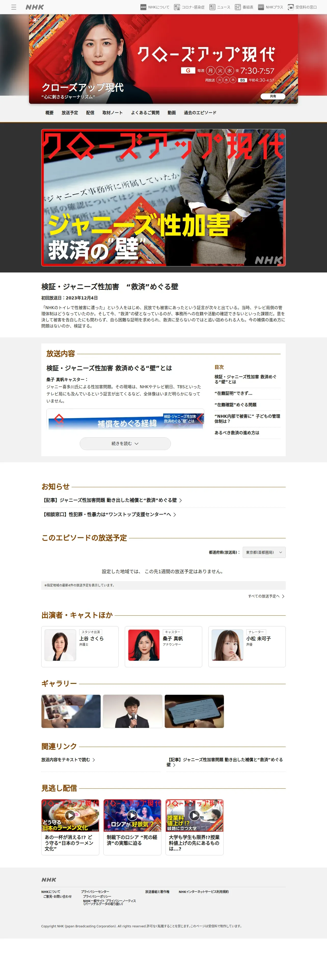The image size is (327, 980).
Task: Switch to the 放送予定 tab
Action: coord(70,113)
